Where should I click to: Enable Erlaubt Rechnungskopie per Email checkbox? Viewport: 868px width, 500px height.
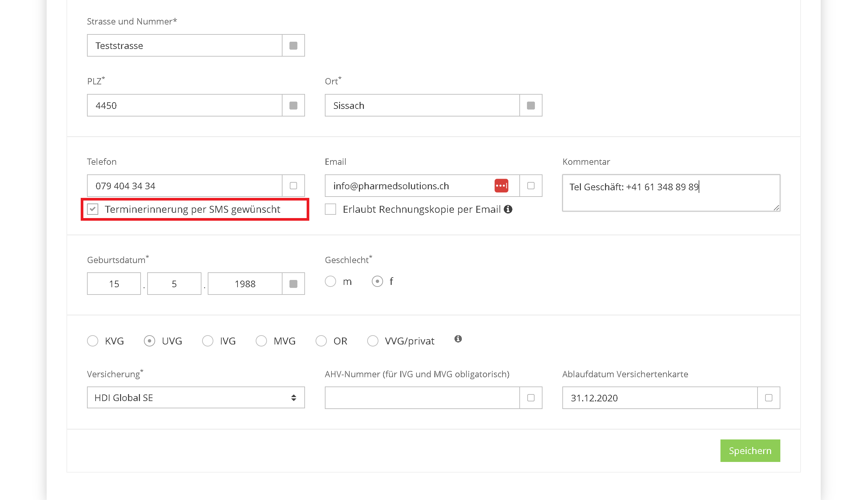pyautogui.click(x=330, y=209)
